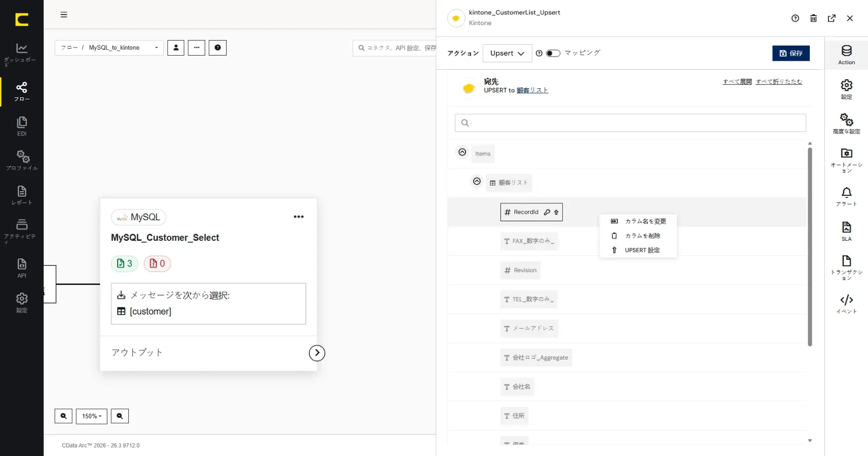Select the FAX_数字のみ_ column
This screenshot has width=868, height=456.
pos(529,241)
